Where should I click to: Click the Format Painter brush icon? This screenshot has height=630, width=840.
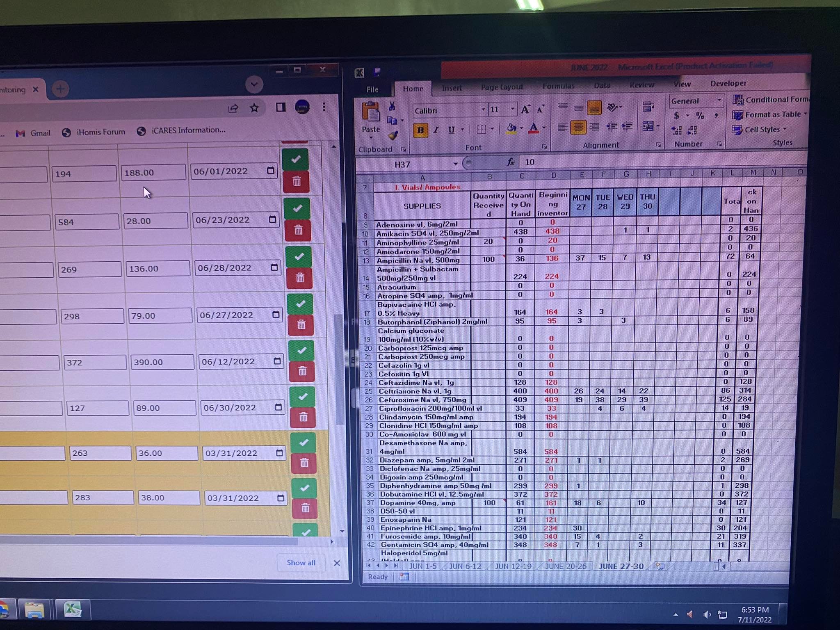pyautogui.click(x=393, y=136)
